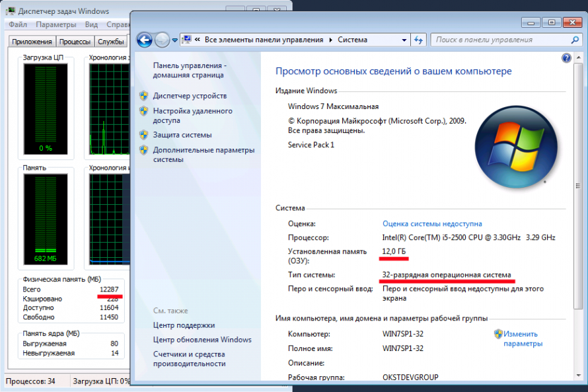Click the control panel icon in address bar
This screenshot has height=392, width=588.
187,40
